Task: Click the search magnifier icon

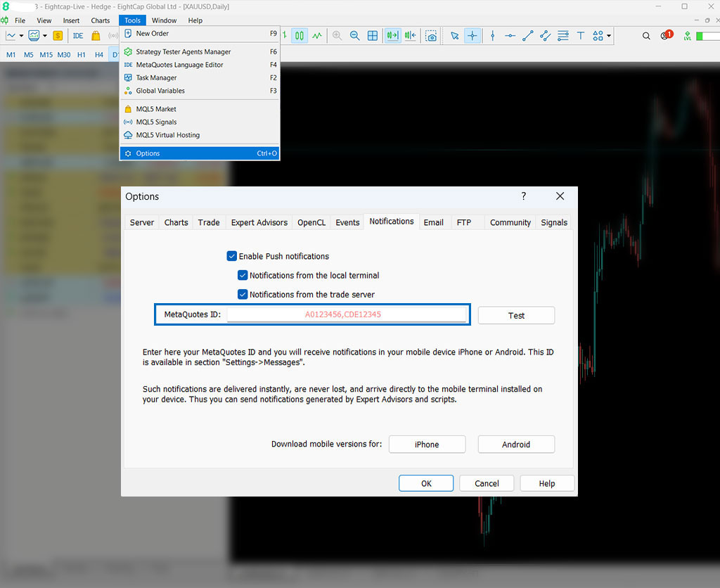Action: tap(646, 36)
